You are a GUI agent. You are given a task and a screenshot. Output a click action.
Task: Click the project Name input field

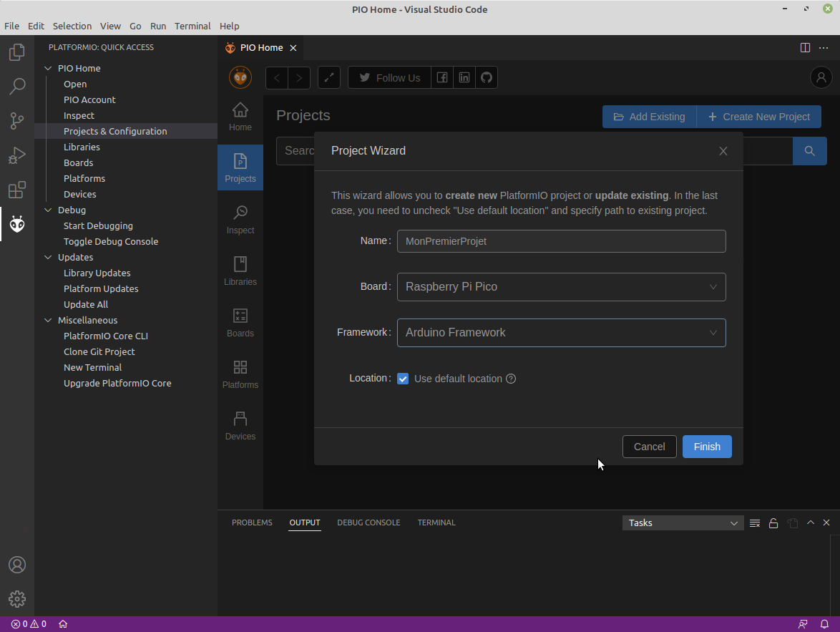[x=562, y=241]
